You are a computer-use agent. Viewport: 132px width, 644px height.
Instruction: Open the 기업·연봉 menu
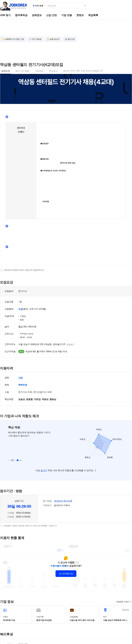tap(67, 15)
